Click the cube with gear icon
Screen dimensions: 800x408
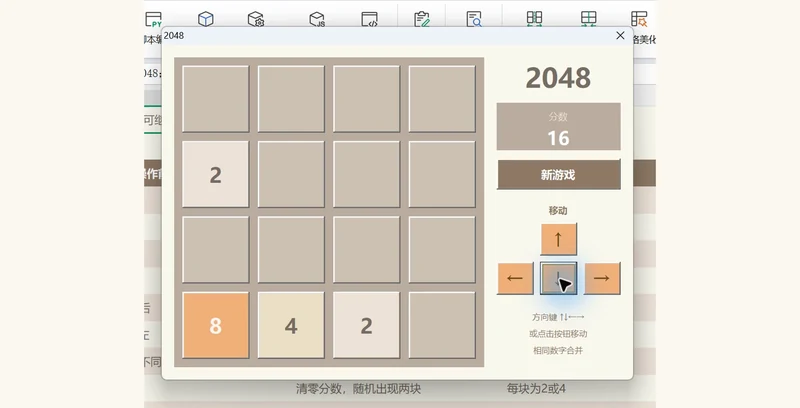click(256, 19)
